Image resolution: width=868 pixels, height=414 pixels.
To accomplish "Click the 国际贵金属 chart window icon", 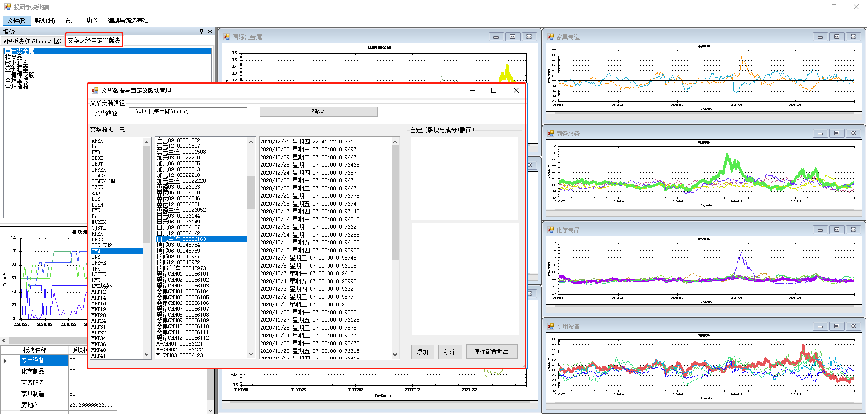I will pyautogui.click(x=227, y=37).
